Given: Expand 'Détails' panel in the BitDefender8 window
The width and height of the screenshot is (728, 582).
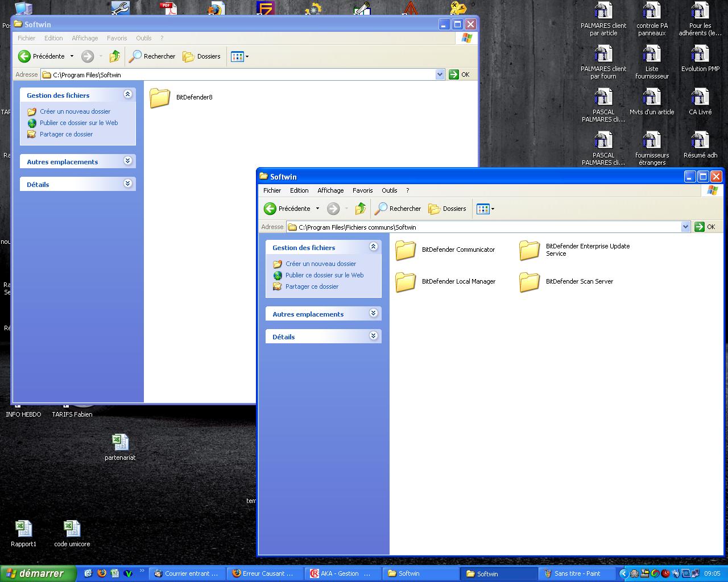Looking at the screenshot, I should click(127, 184).
